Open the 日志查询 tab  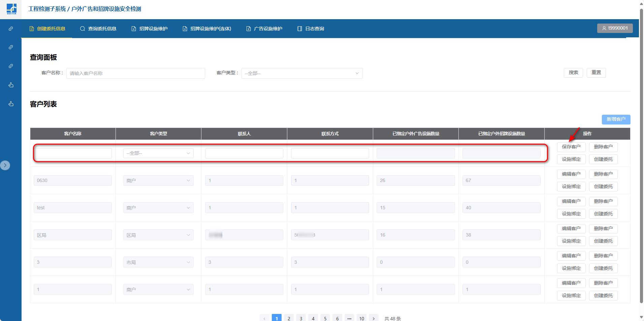[x=311, y=29]
